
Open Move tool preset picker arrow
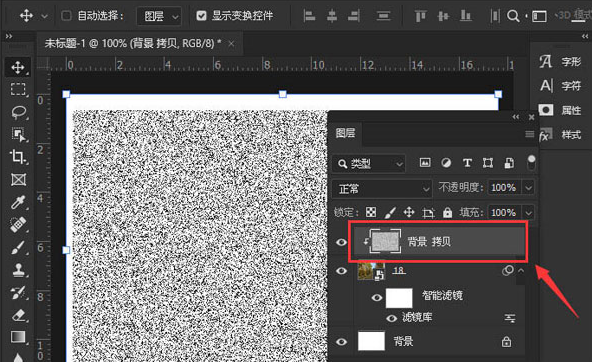(x=44, y=16)
